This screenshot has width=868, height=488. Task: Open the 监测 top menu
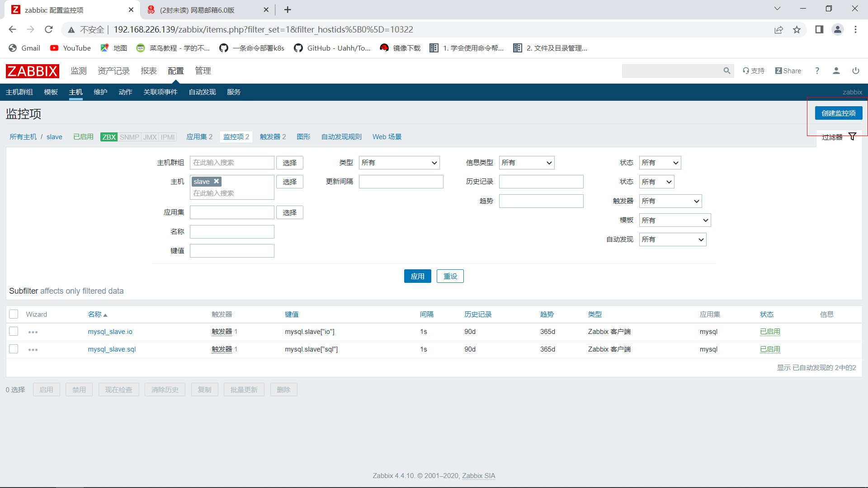78,71
